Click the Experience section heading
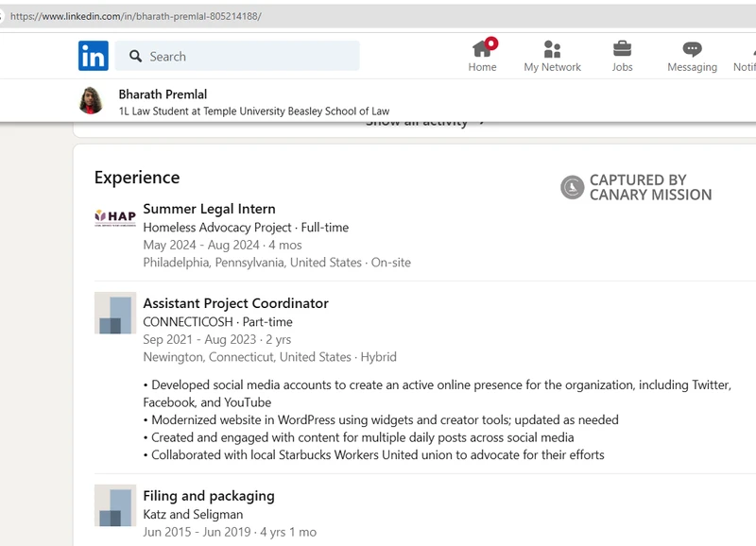Viewport: 756px width, 546px height. tap(137, 178)
